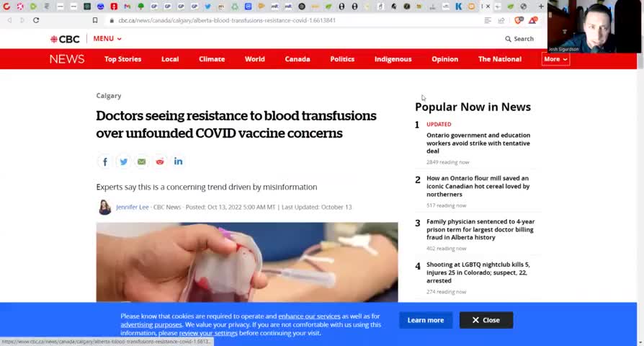Open Colorado LGBTQ nightclub shooting story
This screenshot has height=346, width=644.
tap(478, 272)
